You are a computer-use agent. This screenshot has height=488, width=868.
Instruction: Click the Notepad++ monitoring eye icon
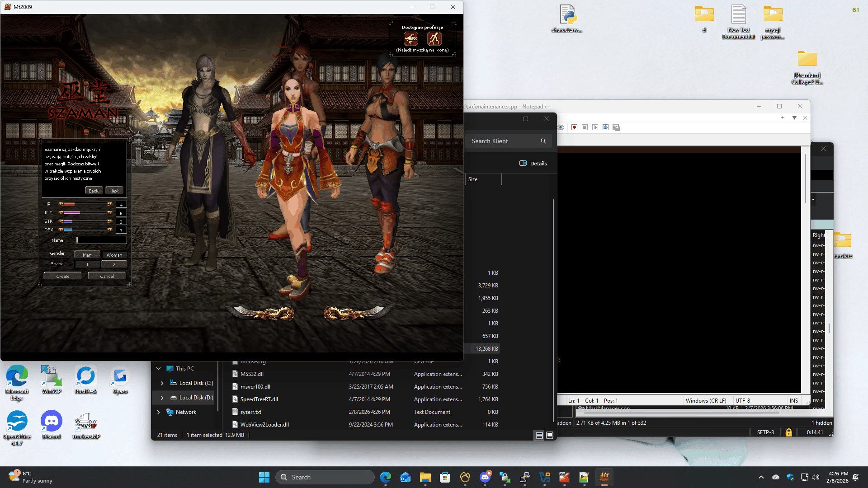tap(561, 127)
